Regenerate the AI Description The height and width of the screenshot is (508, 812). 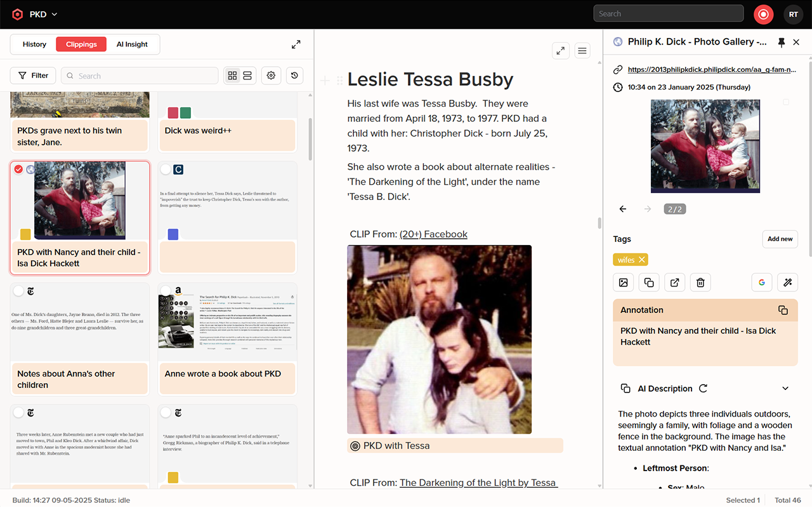pyautogui.click(x=703, y=389)
